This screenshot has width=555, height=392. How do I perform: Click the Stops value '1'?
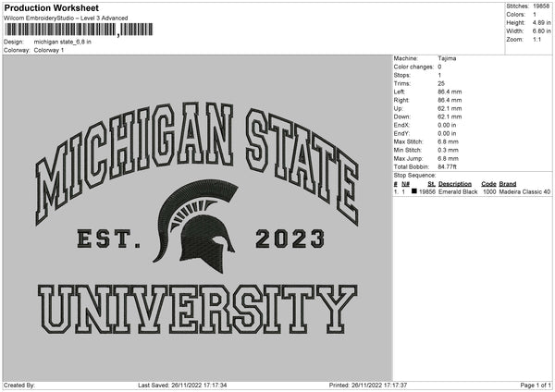pyautogui.click(x=439, y=76)
